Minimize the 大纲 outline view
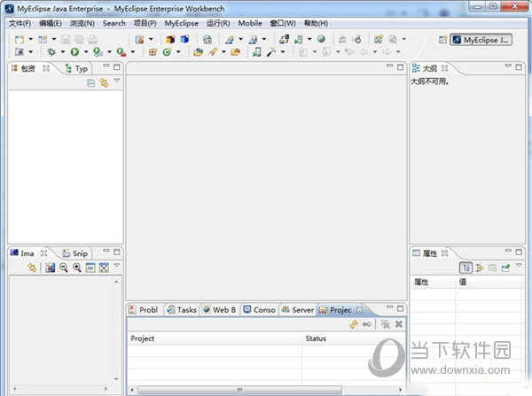532x396 pixels. 507,66
